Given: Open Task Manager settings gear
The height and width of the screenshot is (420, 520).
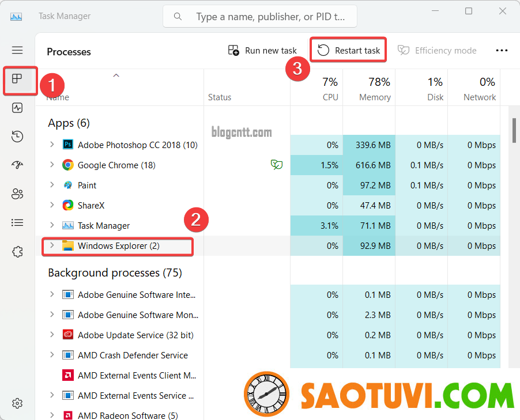Looking at the screenshot, I should [x=17, y=403].
